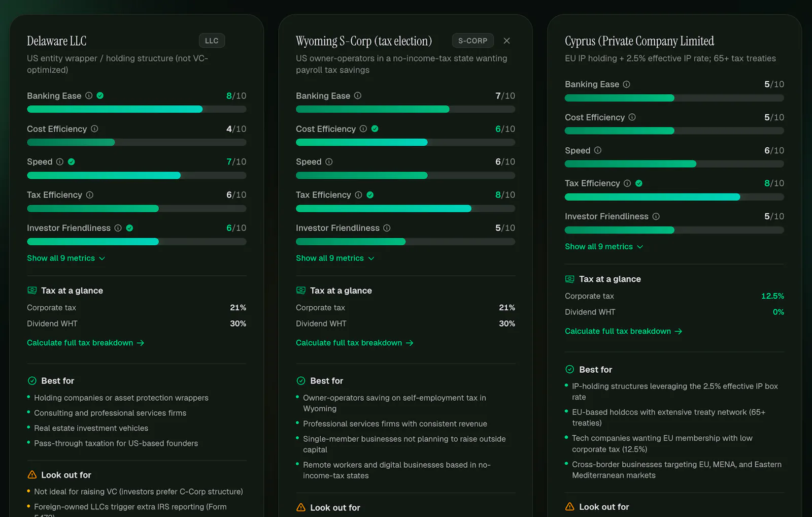Click info icon beside Delaware Banking Ease
812x517 pixels.
click(89, 95)
